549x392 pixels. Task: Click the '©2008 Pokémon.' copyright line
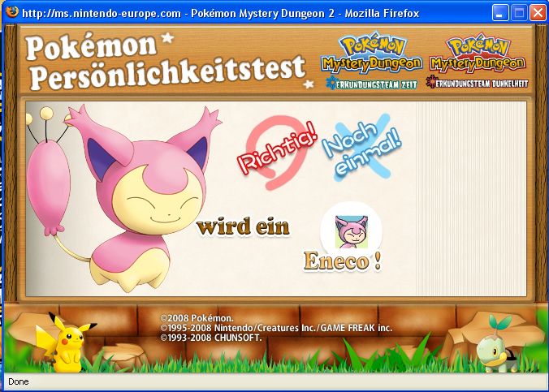(x=197, y=318)
